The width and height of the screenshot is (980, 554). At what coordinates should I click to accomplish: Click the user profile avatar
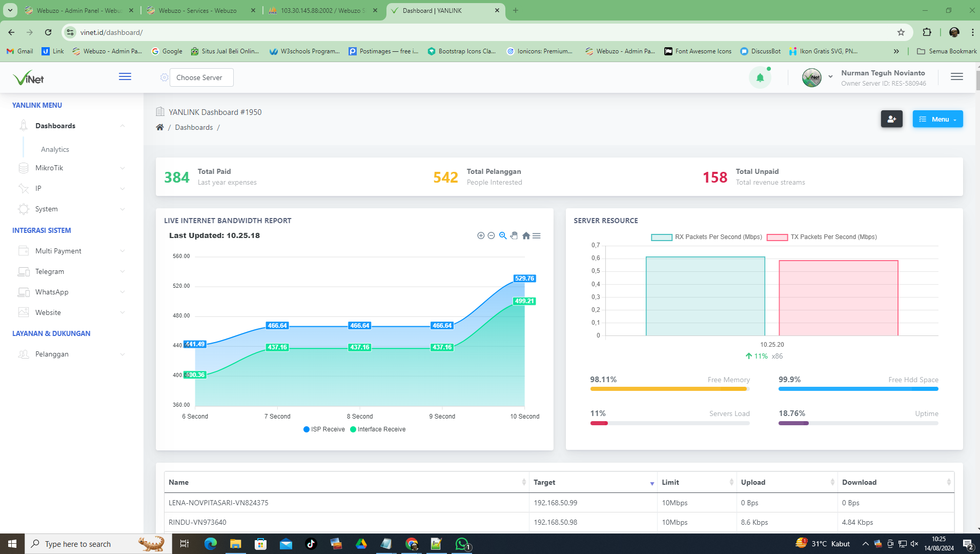point(812,77)
